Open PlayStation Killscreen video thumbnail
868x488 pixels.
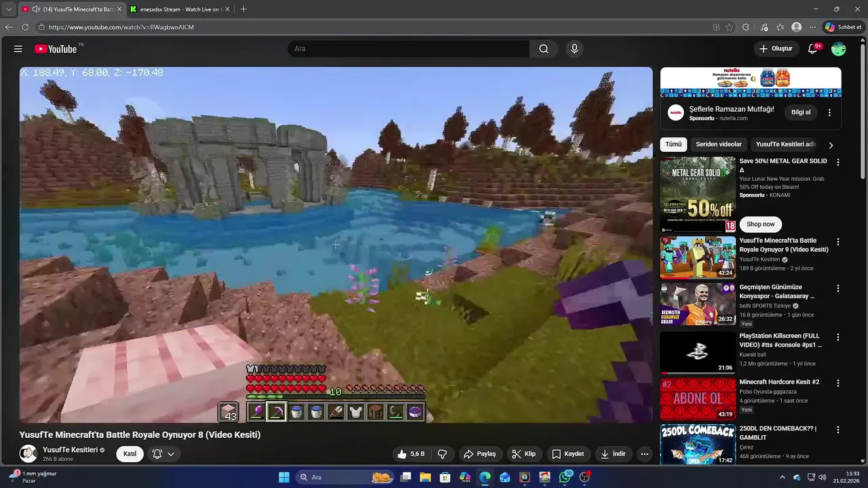click(698, 352)
